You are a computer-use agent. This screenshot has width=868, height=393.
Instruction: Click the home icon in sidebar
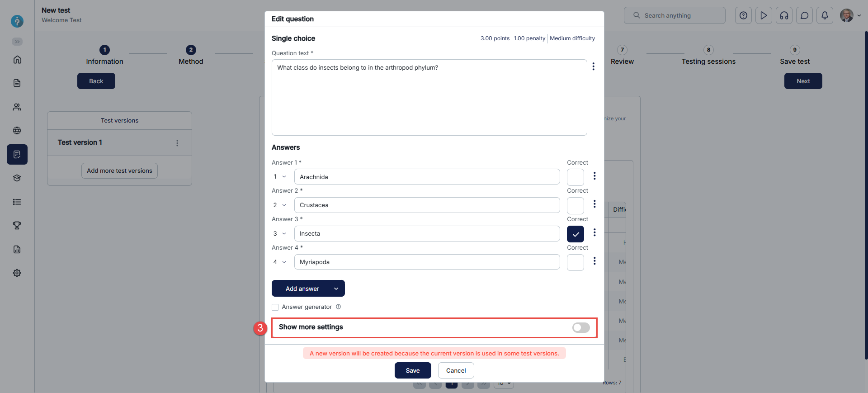click(17, 60)
